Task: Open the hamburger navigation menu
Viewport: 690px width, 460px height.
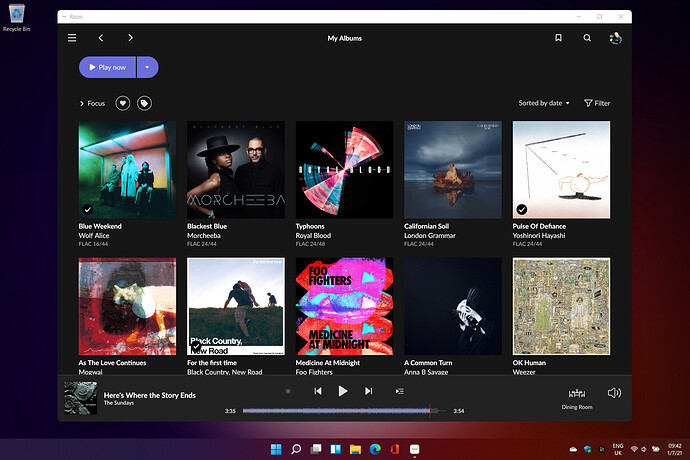Action: click(x=72, y=38)
